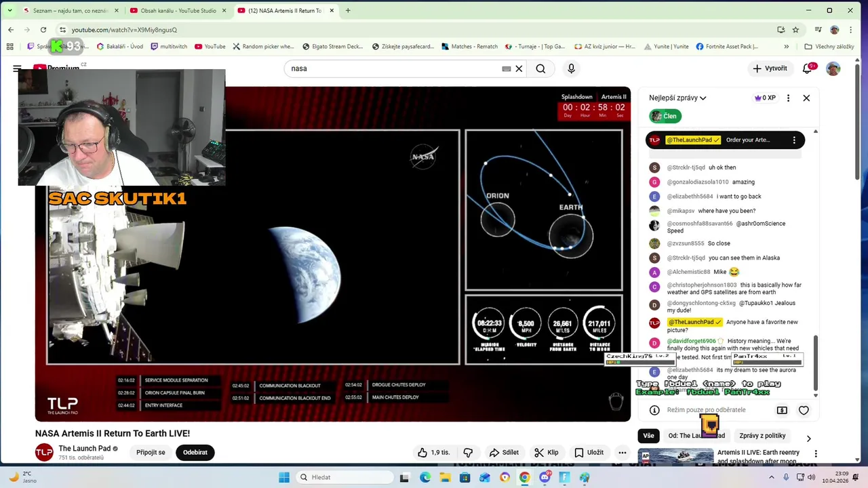Click the search magnifier button
868x488 pixels.
click(x=540, y=68)
